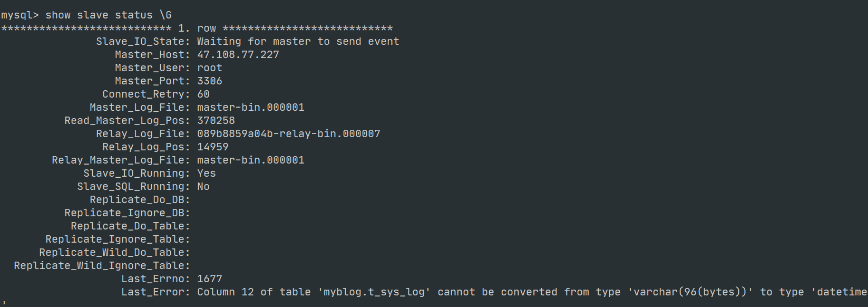Click the Slave_SQL_Running value No

pyautogui.click(x=203, y=187)
